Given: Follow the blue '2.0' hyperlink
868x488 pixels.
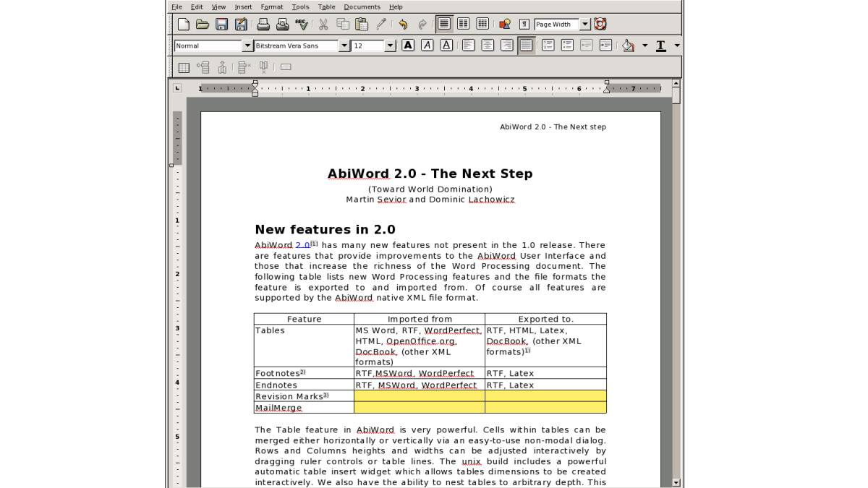Looking at the screenshot, I should click(x=303, y=245).
